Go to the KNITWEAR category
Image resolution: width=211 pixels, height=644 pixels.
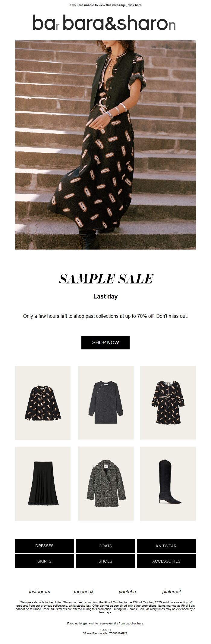coord(166,546)
